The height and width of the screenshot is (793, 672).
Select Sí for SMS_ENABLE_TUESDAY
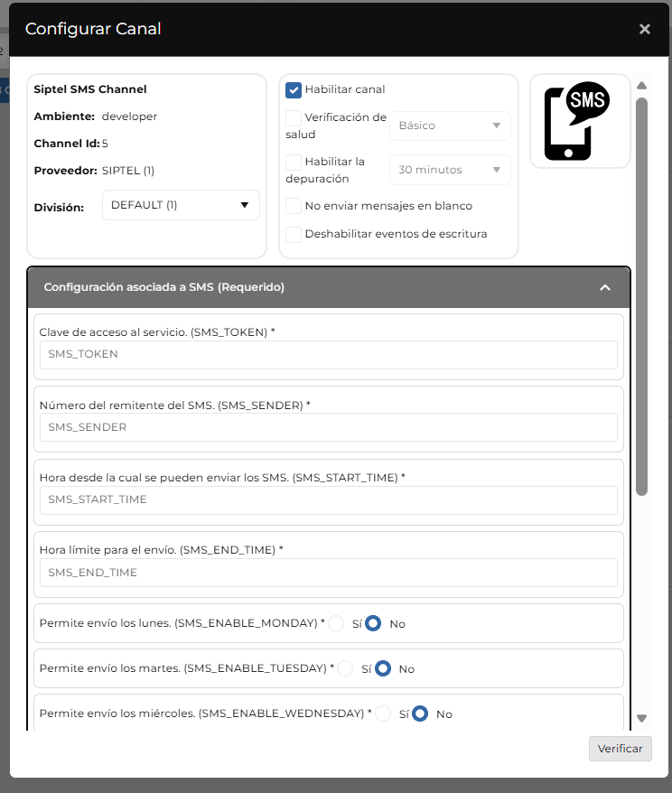345,668
